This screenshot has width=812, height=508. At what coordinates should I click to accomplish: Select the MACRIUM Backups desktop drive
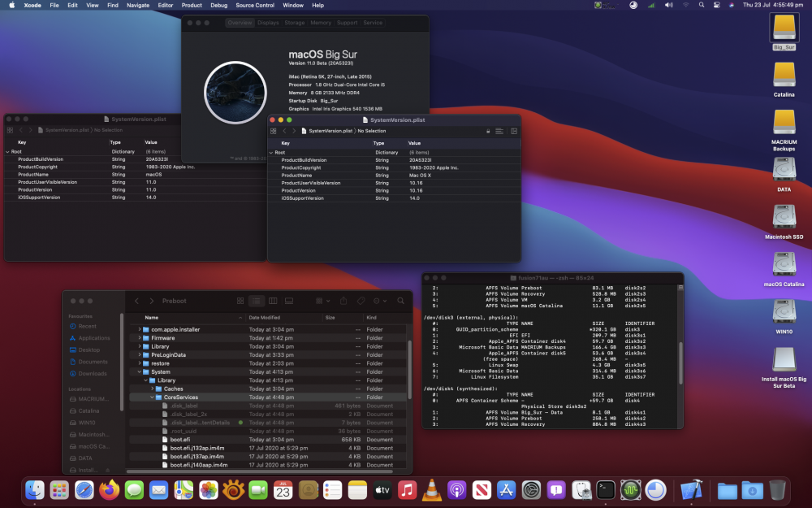tap(784, 123)
